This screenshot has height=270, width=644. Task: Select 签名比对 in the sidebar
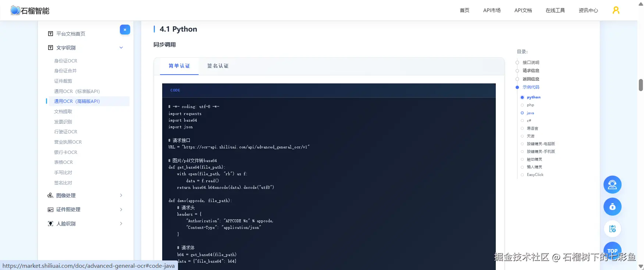63,183
